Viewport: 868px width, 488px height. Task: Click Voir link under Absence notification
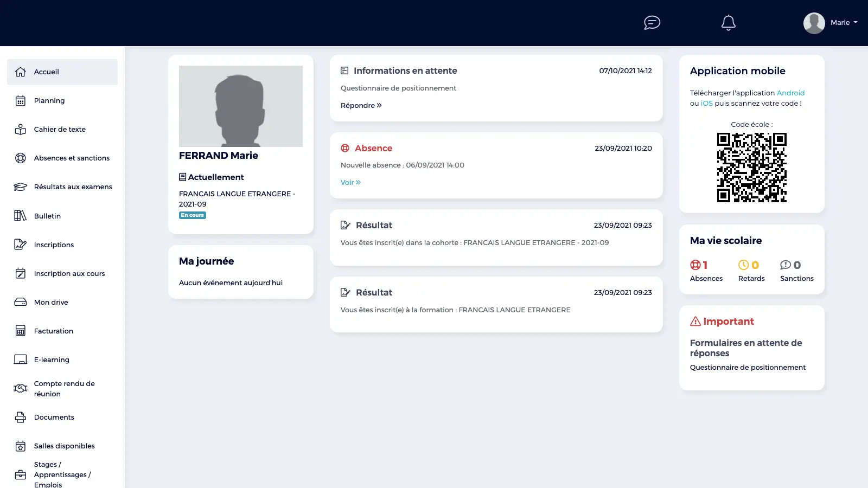click(350, 183)
